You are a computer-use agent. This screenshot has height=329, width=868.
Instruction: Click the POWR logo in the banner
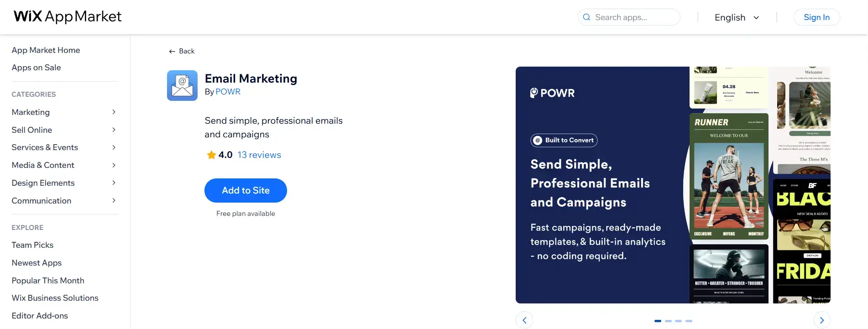tap(552, 93)
